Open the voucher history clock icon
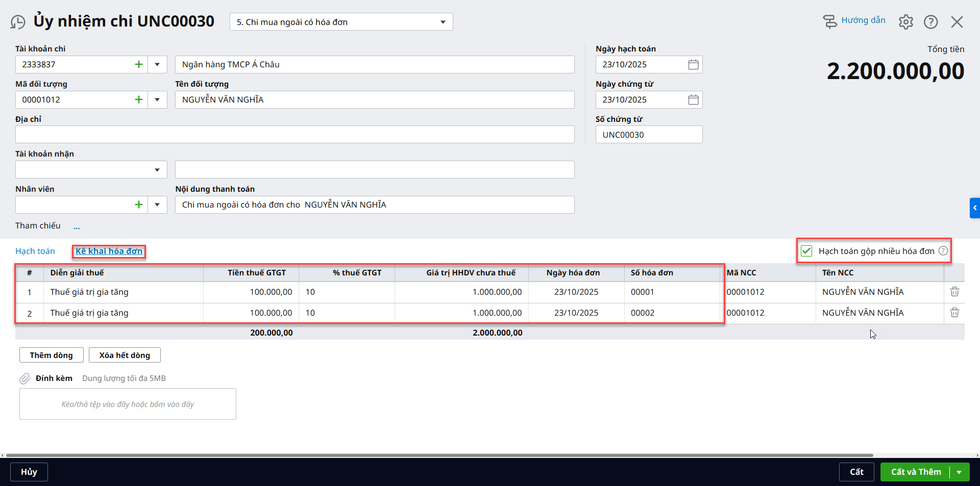Screen dimensions: 980x486 coord(18,22)
